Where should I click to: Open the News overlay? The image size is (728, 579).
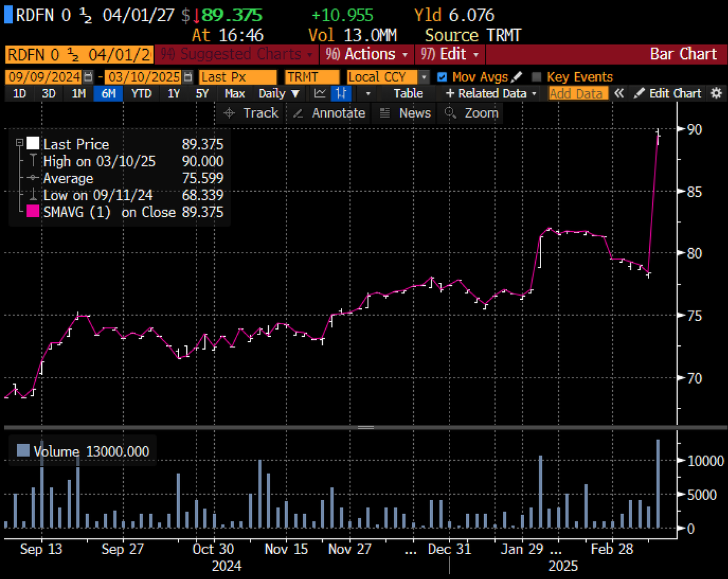click(x=405, y=113)
